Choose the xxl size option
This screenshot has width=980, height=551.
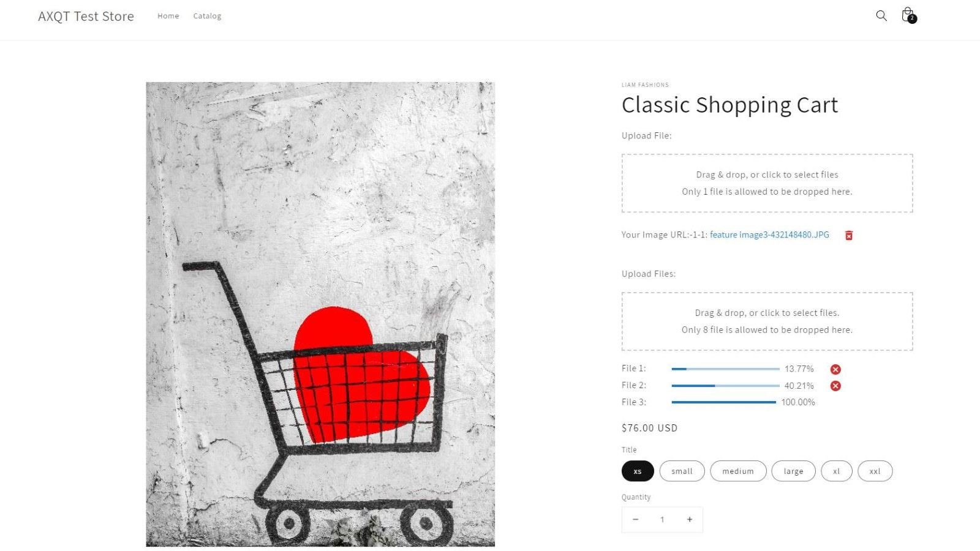point(875,471)
